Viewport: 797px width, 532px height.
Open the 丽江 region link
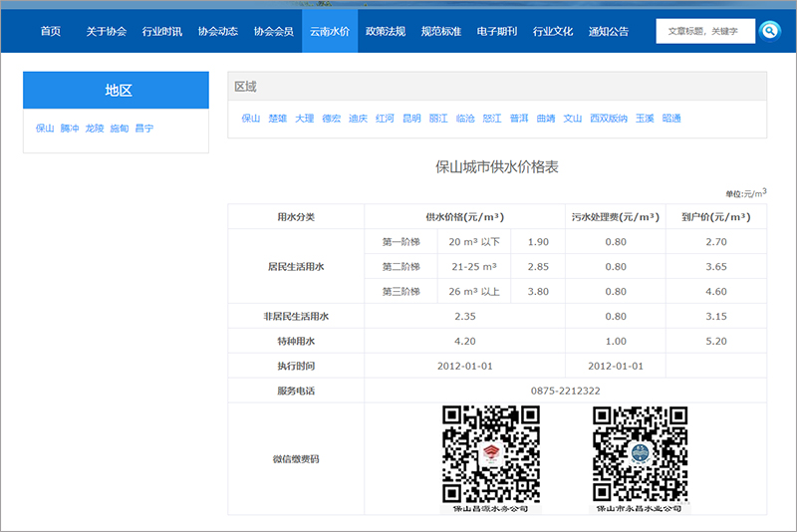pyautogui.click(x=438, y=119)
